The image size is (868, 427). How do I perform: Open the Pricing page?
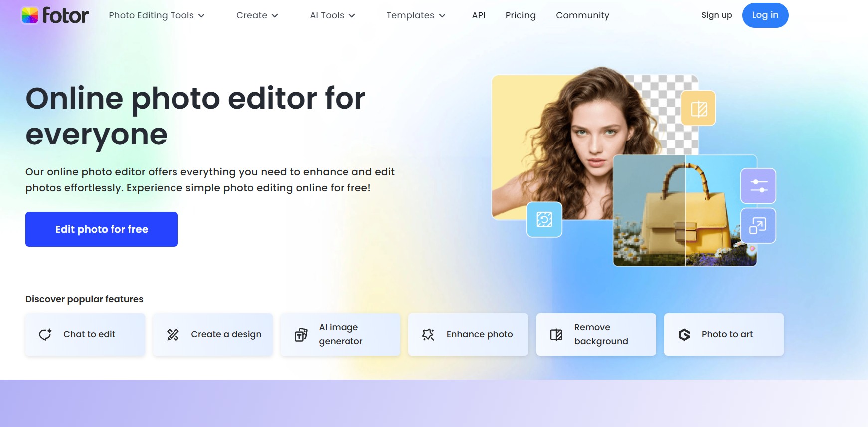(521, 15)
